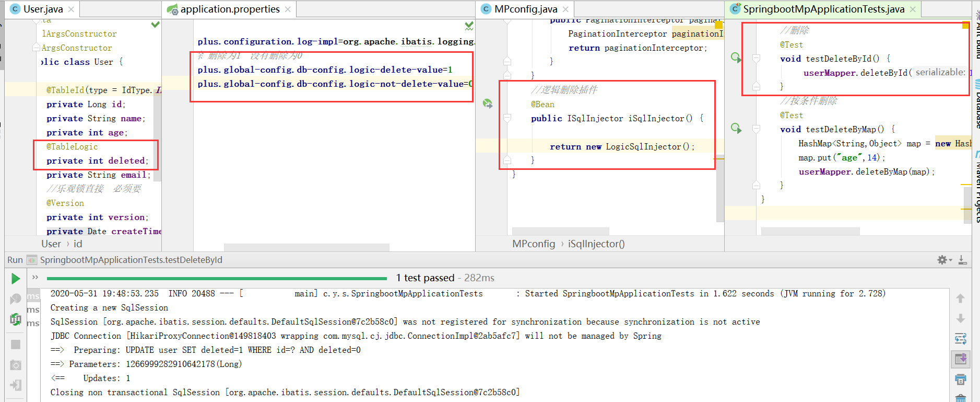
Task: Collapse ArgsConstructor annotation fold in User.java
Action: (x=37, y=48)
